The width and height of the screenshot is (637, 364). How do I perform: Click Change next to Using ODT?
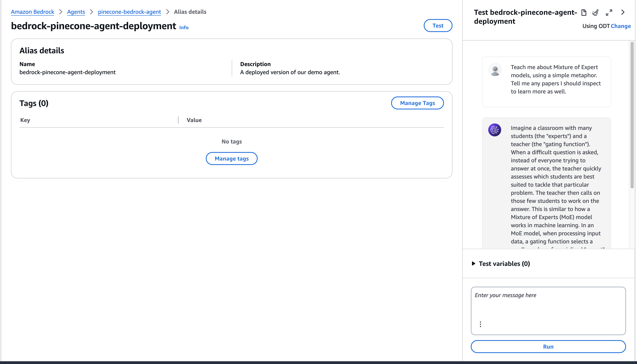[x=621, y=26]
